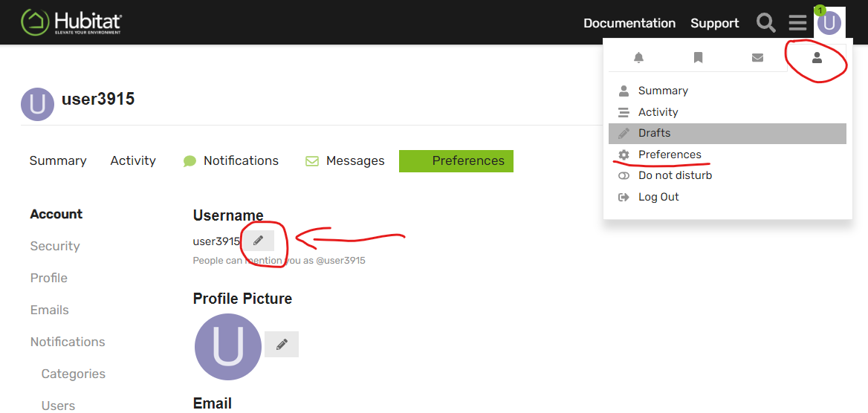
Task: Select Drafts in user menu
Action: click(654, 133)
